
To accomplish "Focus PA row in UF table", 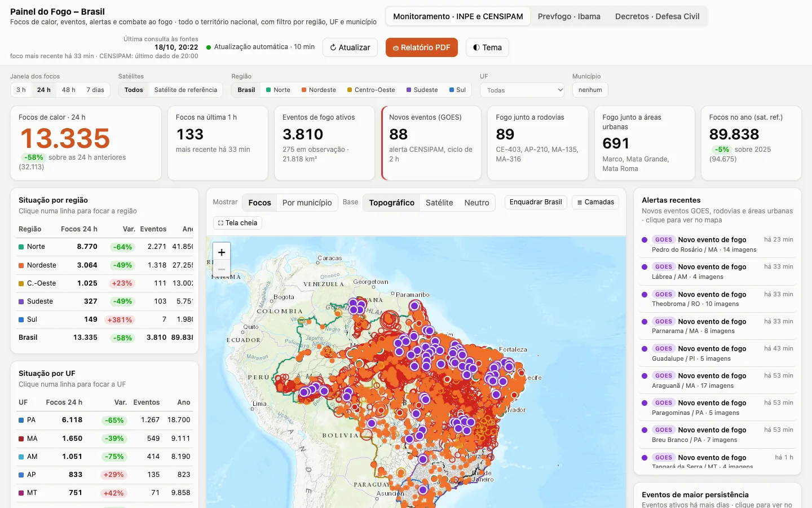I will [105, 420].
